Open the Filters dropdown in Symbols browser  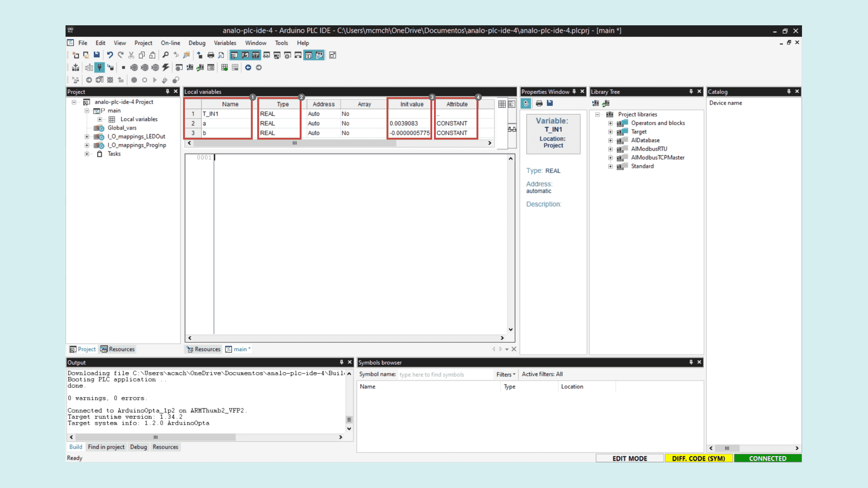505,374
